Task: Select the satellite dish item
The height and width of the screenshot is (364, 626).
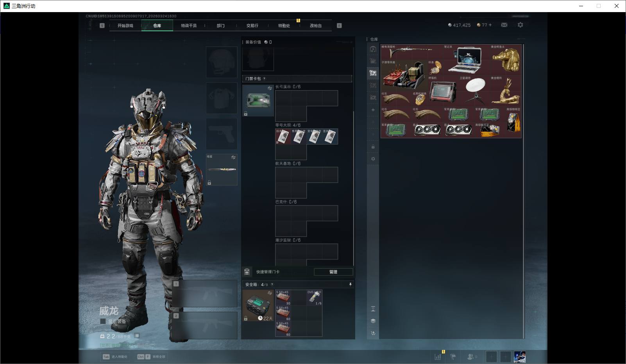Action: pos(474,91)
